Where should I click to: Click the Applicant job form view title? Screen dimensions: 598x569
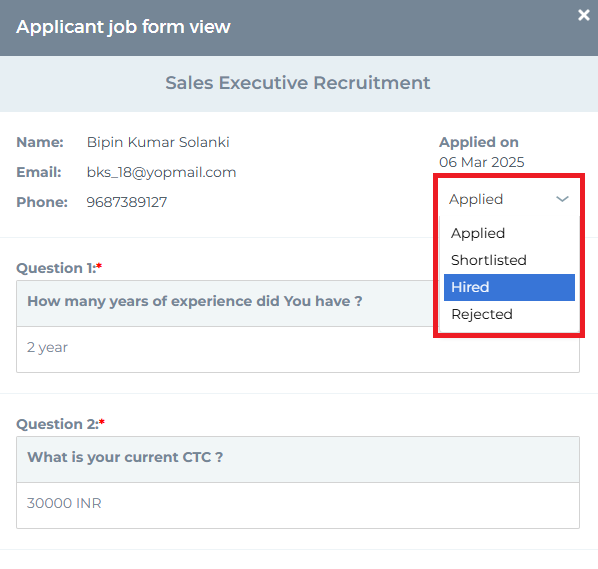[123, 27]
